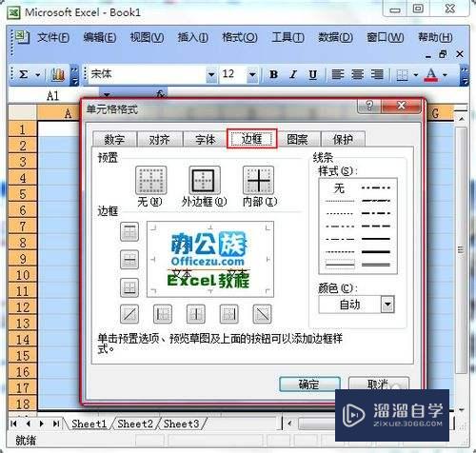Open the Name Box dropdown arrow
Screen dimensions: 476x453
(x=107, y=94)
